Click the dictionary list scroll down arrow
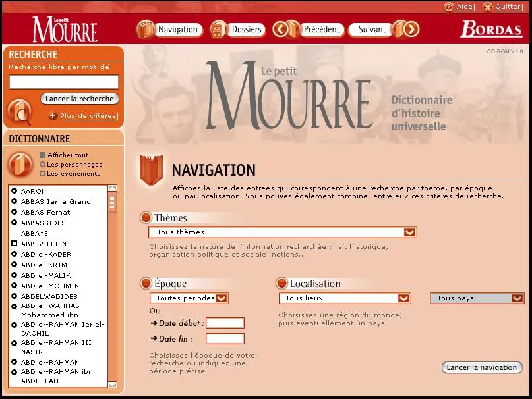This screenshot has width=532, height=399. coord(112,385)
